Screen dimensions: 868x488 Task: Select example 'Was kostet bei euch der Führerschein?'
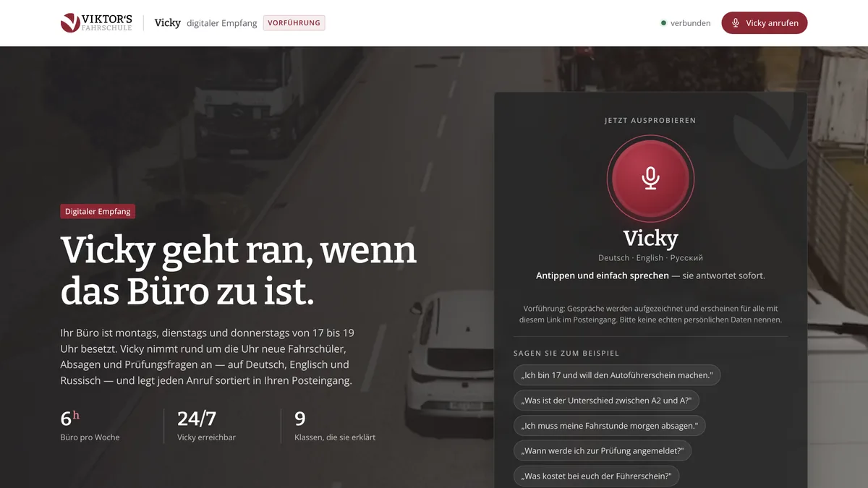596,476
